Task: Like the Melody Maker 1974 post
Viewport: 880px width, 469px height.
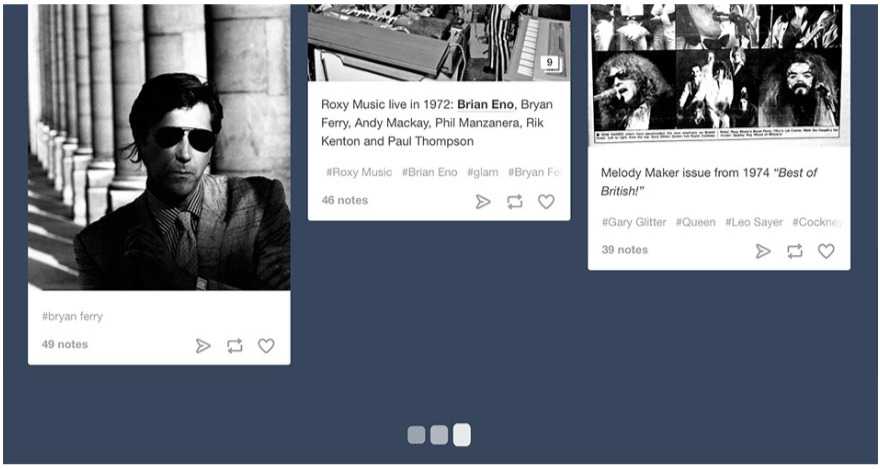Action: (826, 251)
